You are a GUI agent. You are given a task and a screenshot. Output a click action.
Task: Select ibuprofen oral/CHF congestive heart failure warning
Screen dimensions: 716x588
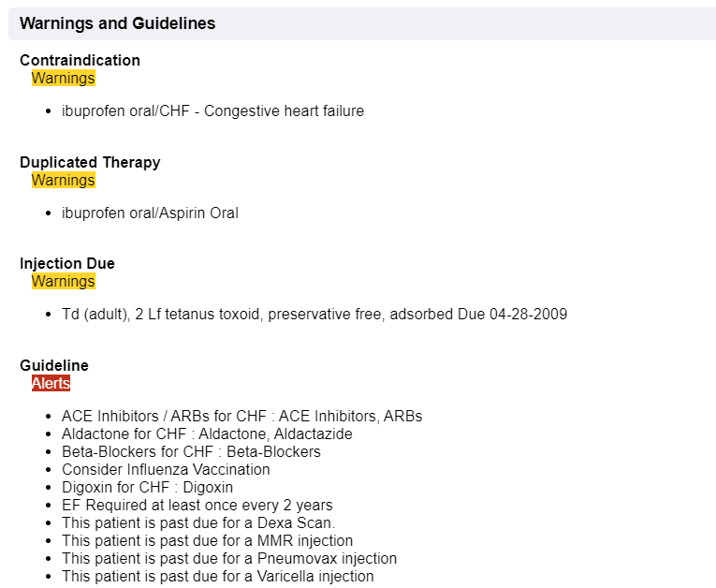click(x=212, y=111)
